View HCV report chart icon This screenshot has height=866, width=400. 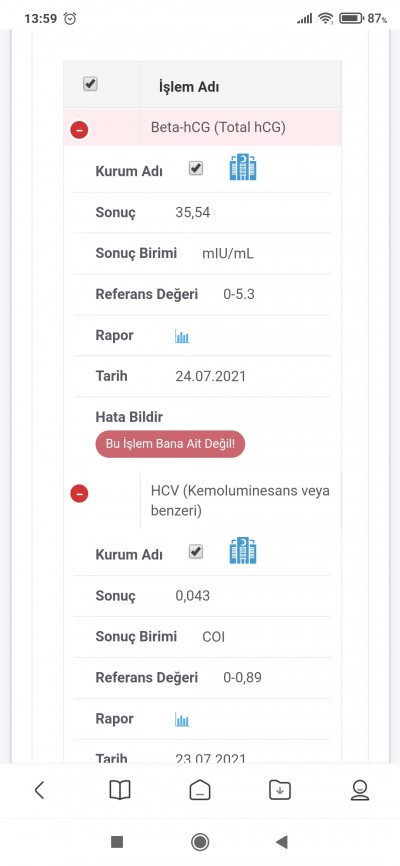(182, 720)
